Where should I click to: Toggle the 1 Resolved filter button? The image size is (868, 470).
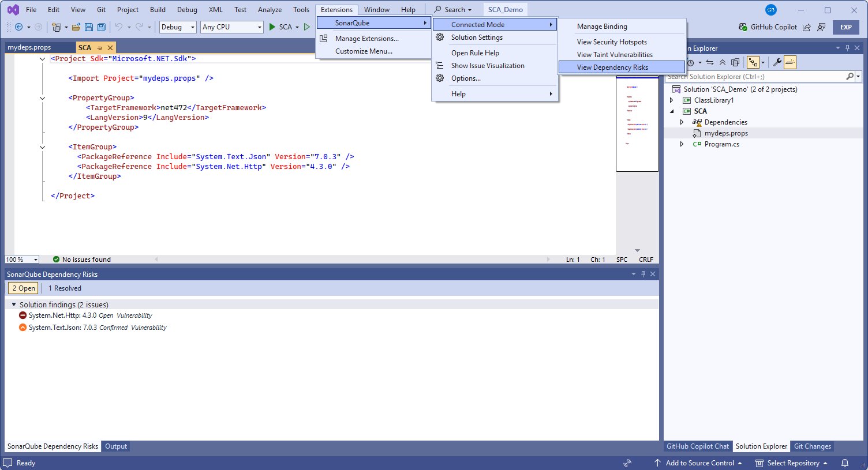coord(65,288)
